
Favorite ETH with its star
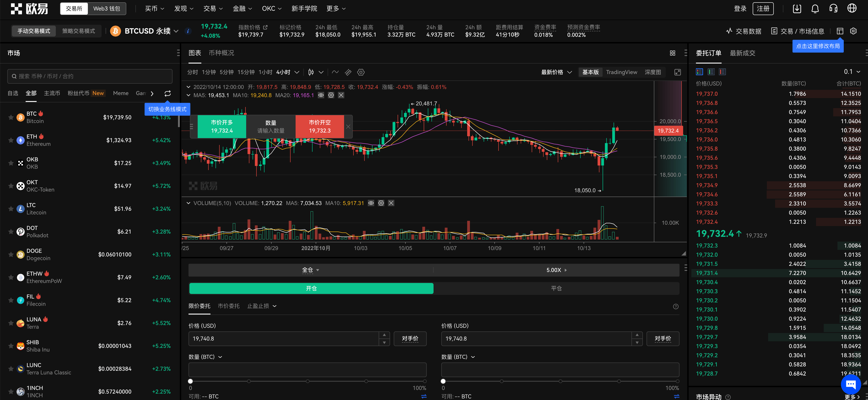click(x=11, y=140)
